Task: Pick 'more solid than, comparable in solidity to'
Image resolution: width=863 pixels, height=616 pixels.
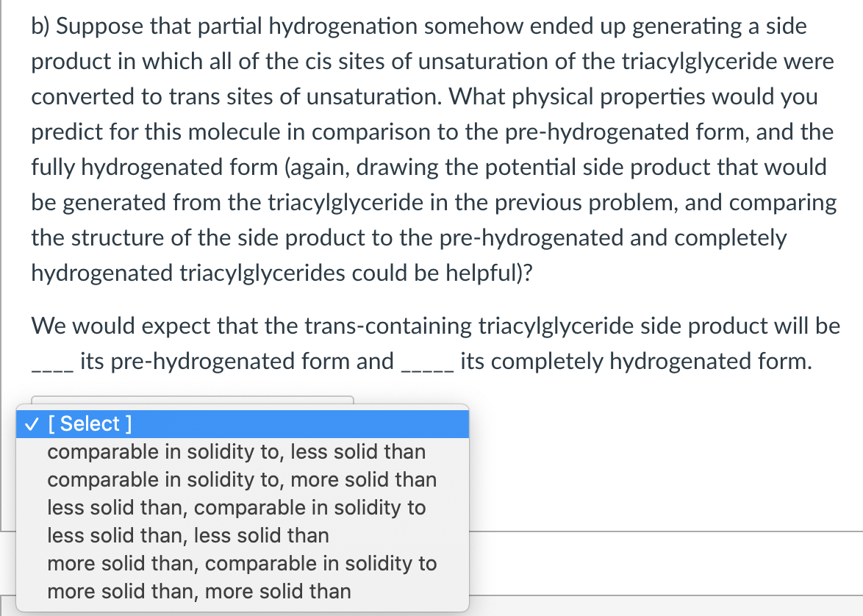Action: [242, 563]
